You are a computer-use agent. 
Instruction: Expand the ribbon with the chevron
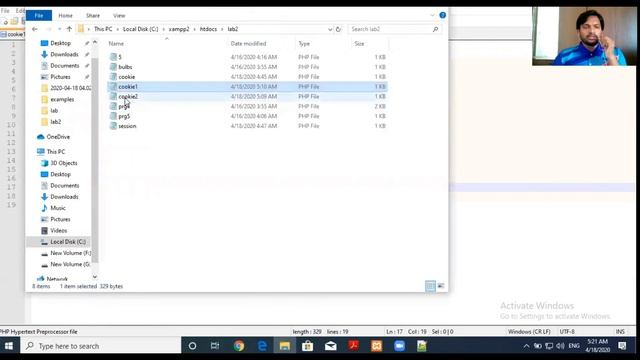click(x=432, y=16)
